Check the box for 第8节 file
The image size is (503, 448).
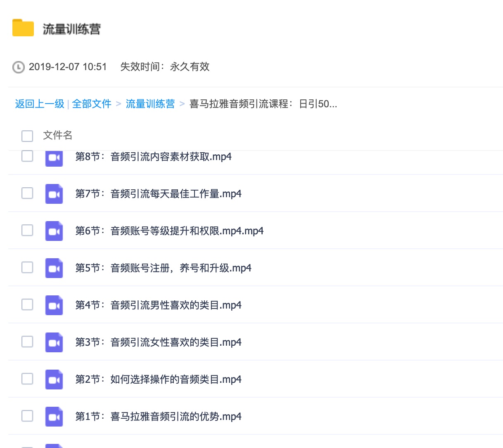coord(27,156)
